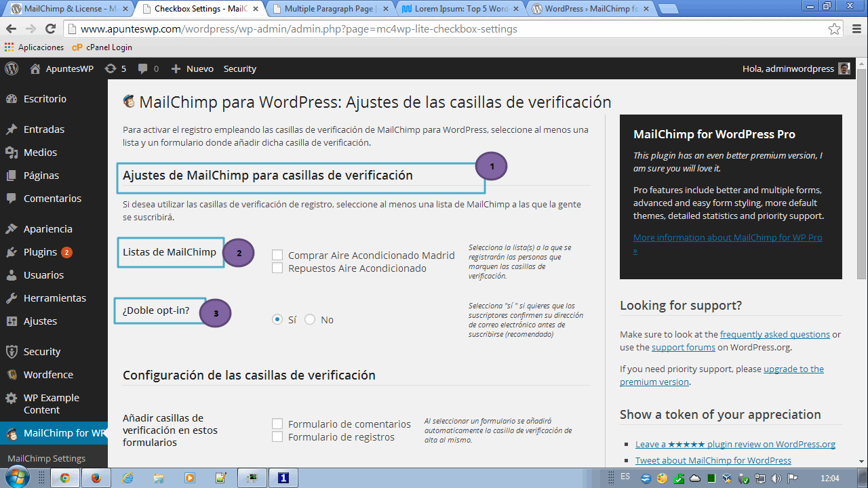Open the Herramientas tools menu
Viewport: 868px width, 488px height.
[x=54, y=298]
